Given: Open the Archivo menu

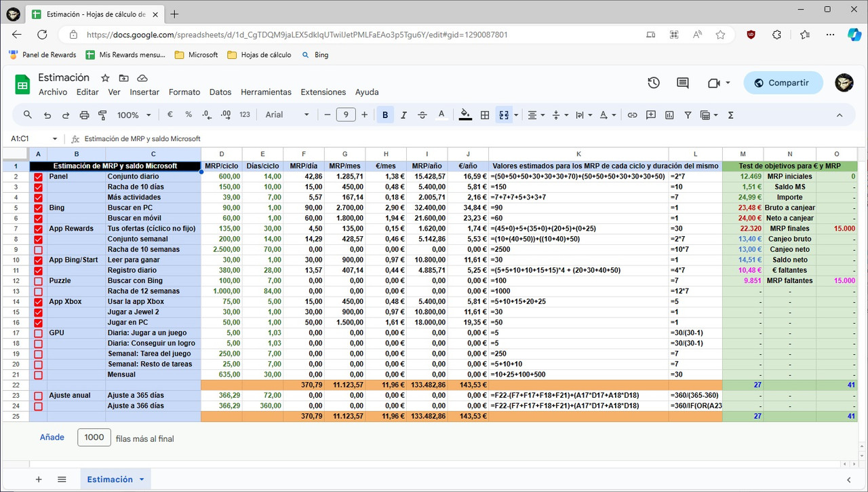Looking at the screenshot, I should tap(53, 92).
